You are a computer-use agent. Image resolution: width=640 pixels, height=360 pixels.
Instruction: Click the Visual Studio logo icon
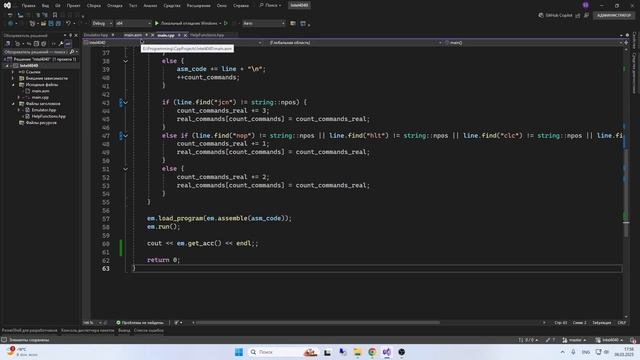[x=7, y=6]
